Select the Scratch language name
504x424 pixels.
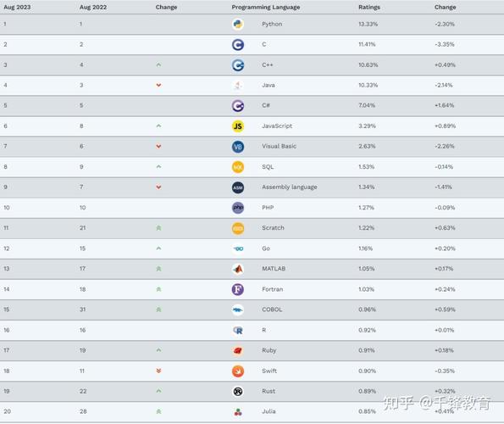(273, 228)
